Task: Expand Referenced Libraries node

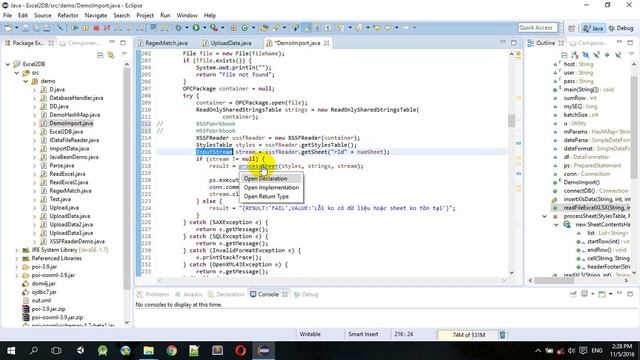Action: point(17,258)
